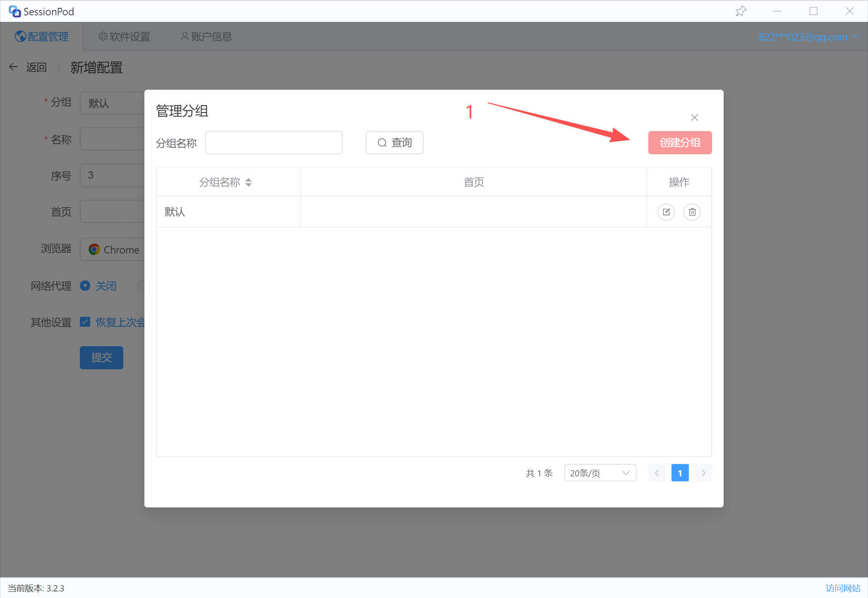
Task: Click the 创建分组 button
Action: 679,143
